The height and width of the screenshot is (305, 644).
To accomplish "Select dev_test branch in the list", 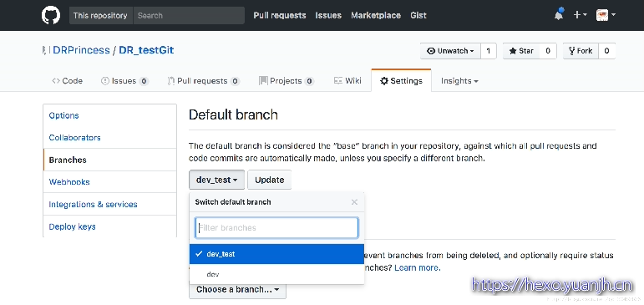I will 276,254.
